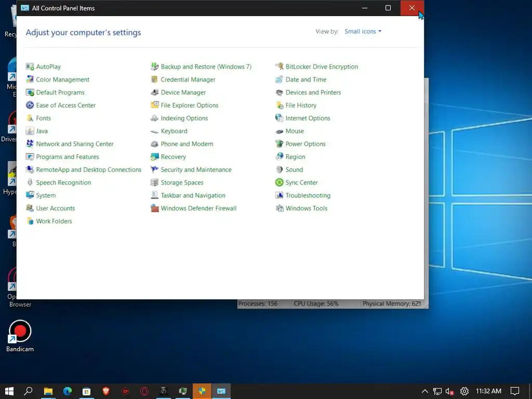Minimize the All Control Panel Items window

pos(365,8)
